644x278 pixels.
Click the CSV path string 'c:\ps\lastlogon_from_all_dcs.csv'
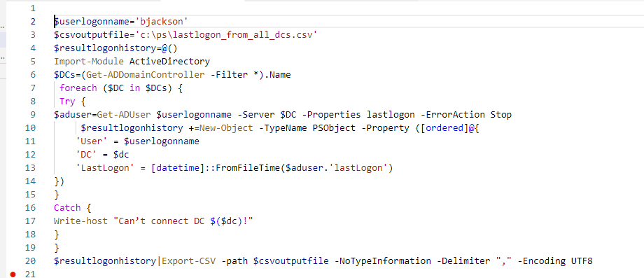(226, 35)
